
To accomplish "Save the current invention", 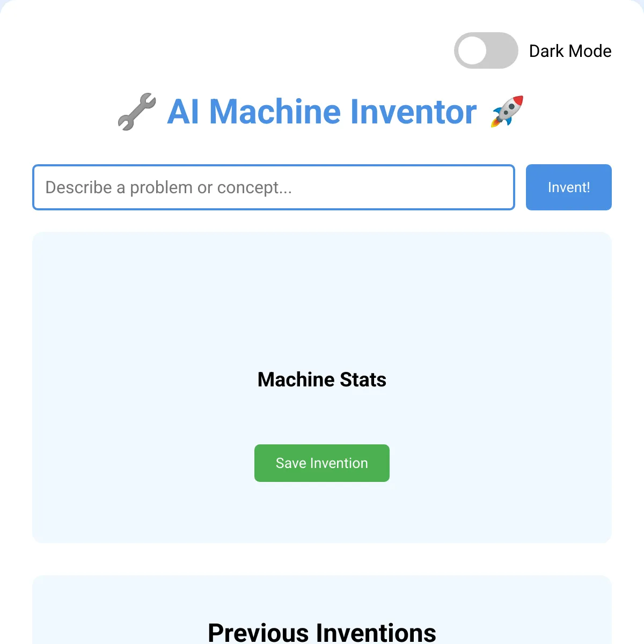I will click(x=322, y=463).
